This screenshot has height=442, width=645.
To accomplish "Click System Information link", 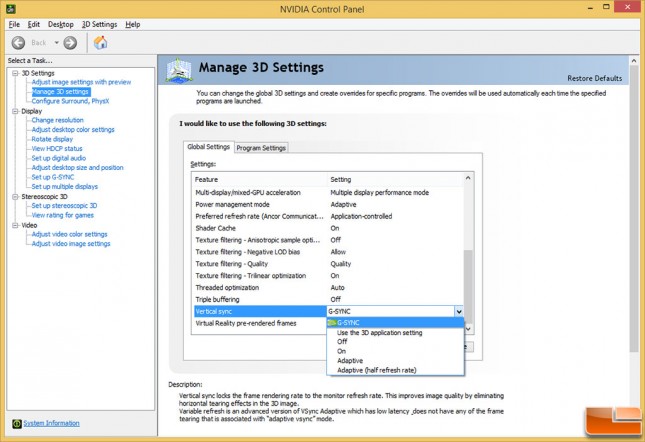I will click(x=51, y=423).
